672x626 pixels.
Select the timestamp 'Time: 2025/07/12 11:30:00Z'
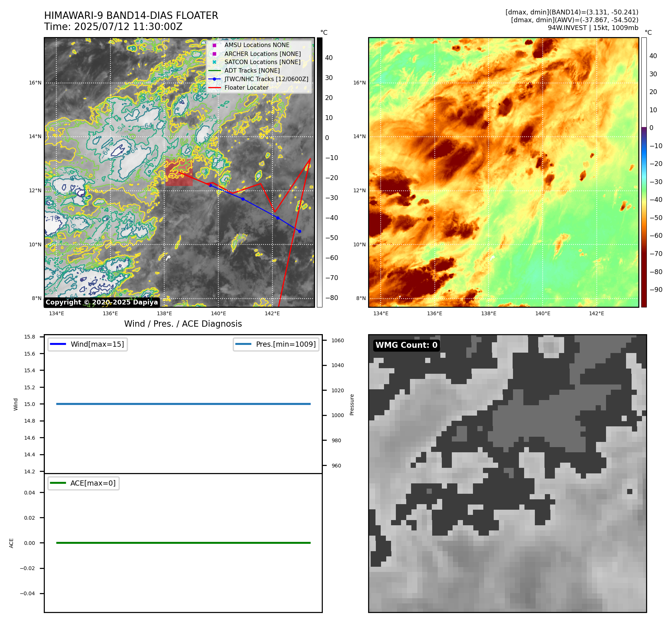(x=113, y=27)
